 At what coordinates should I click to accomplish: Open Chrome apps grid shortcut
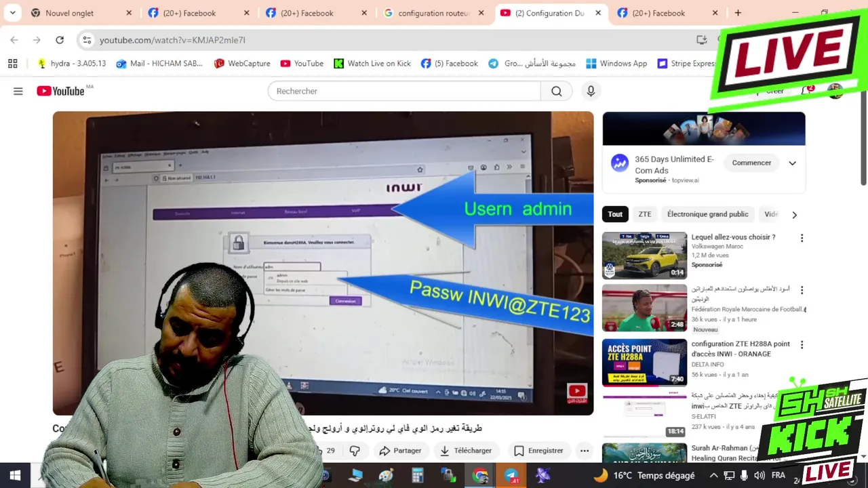12,63
